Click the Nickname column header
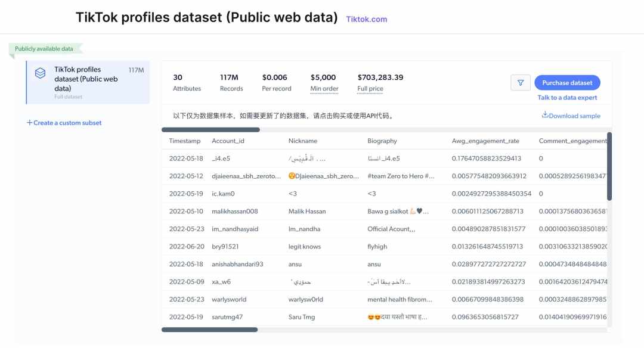644x348 pixels. 303,141
